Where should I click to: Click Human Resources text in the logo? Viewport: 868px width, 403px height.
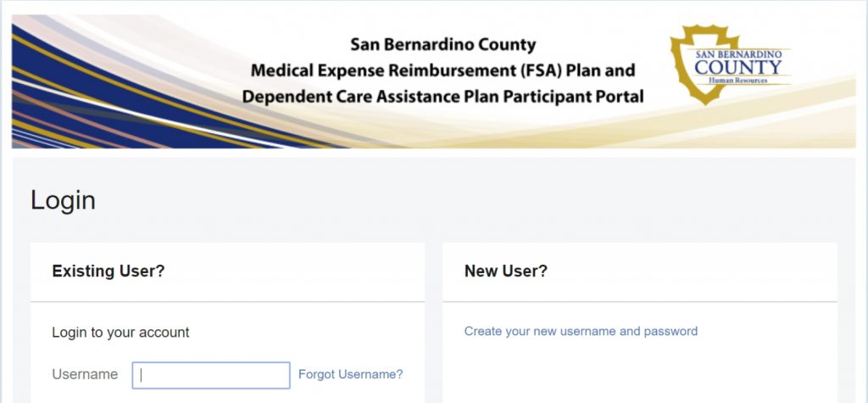738,81
